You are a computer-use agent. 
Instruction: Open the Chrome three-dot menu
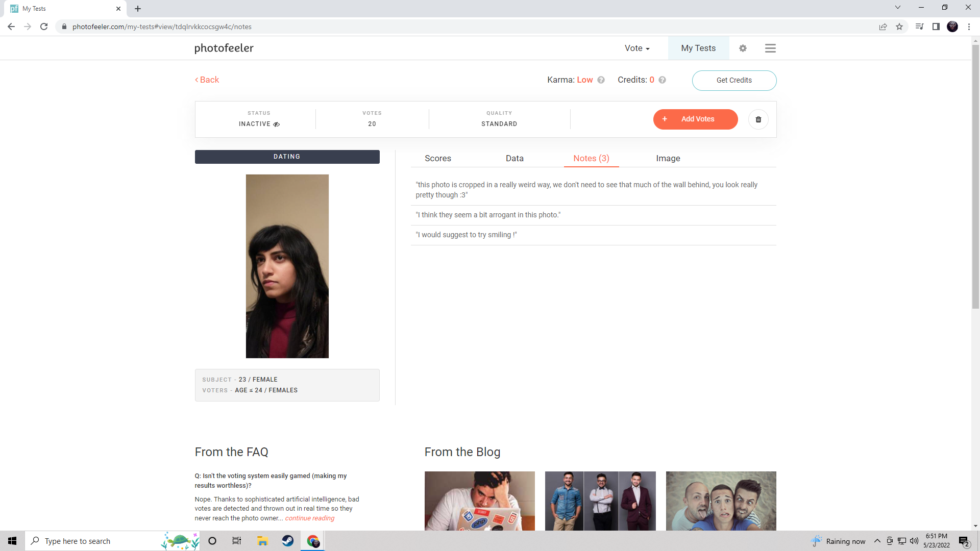click(969, 27)
